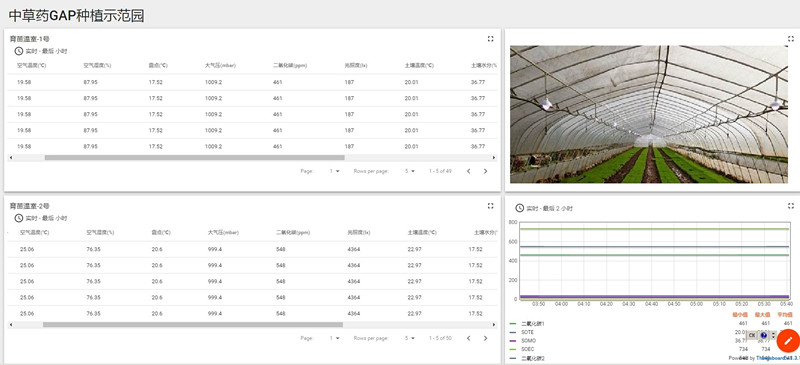This screenshot has height=365, width=800.
Task: Expand the chart widget to fullscreen
Action: (x=791, y=206)
